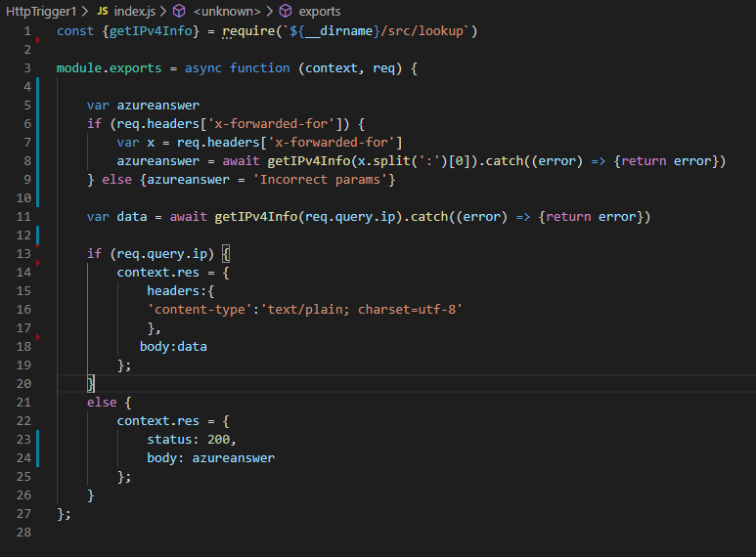Screen dimensions: 756x557
Task: Expand the <unknown> breadcrumb symbol list
Action: click(227, 12)
